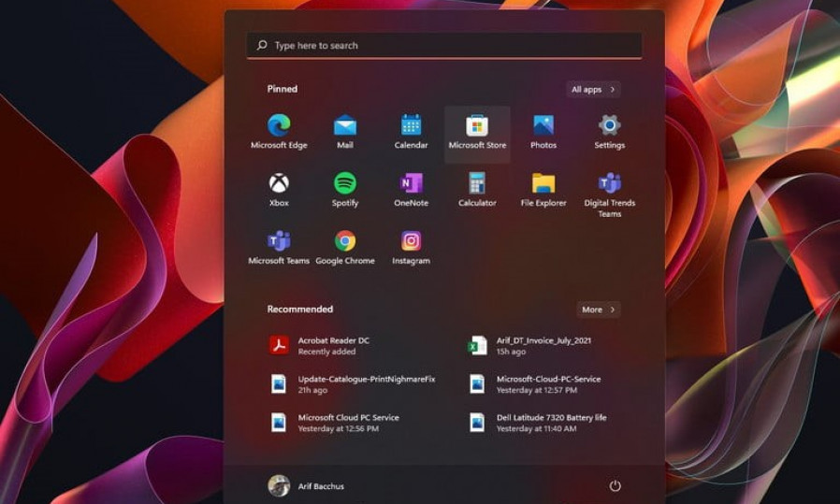Launch Google Chrome
This screenshot has height=504, width=840.
(x=345, y=249)
